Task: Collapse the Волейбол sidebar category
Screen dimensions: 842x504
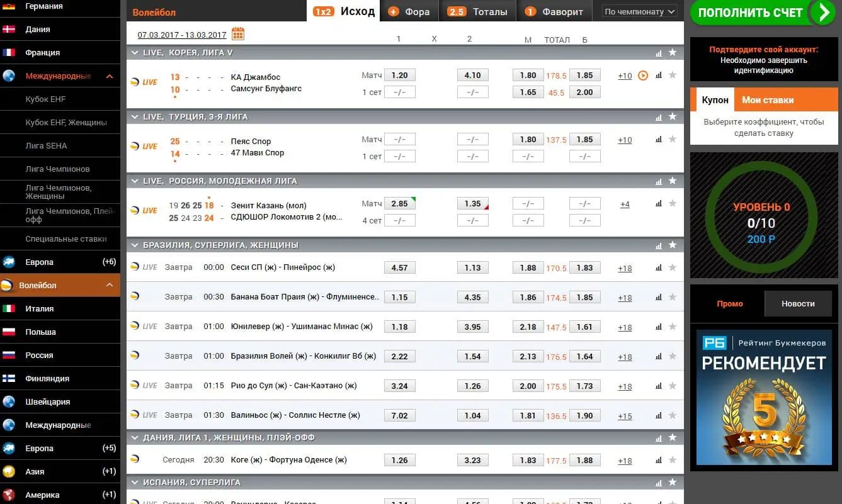Action: pyautogui.click(x=110, y=285)
